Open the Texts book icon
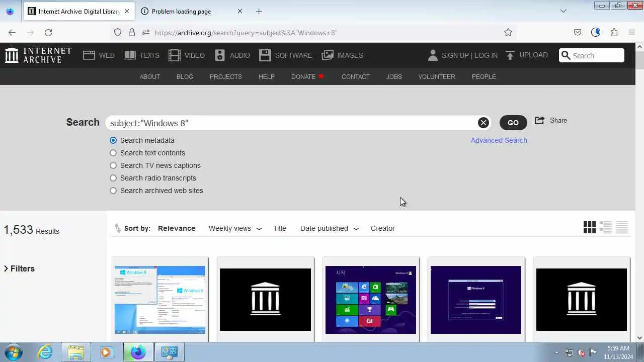 click(x=130, y=55)
